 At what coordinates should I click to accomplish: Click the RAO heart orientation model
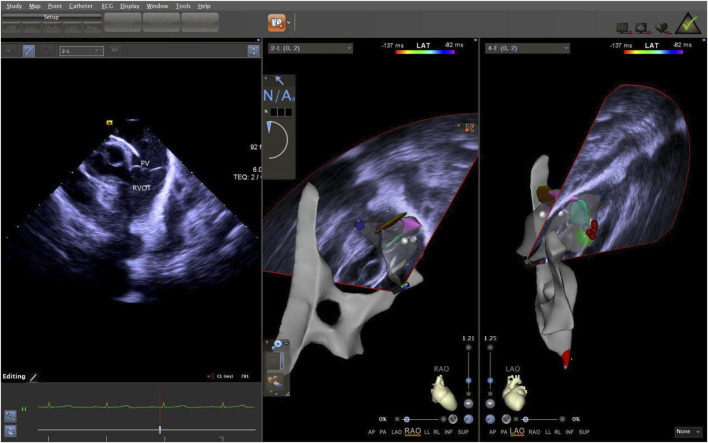[x=444, y=393]
